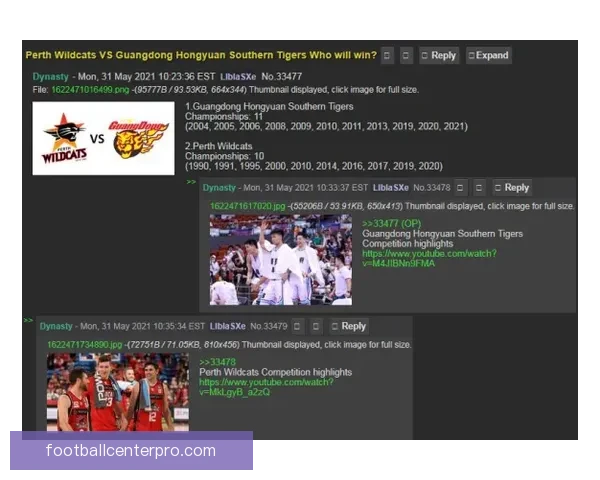Click text 'Championships: 10'
600x480 pixels.
(224, 156)
